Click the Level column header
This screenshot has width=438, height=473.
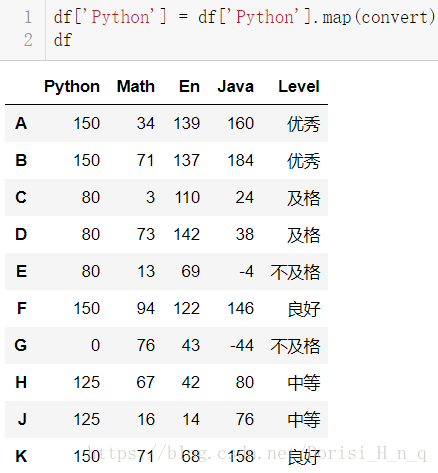point(299,87)
